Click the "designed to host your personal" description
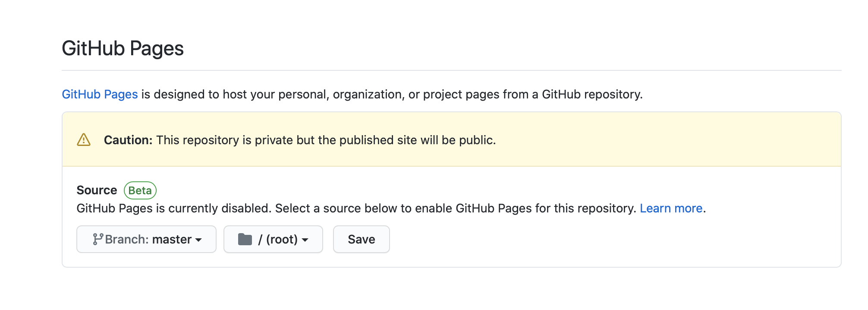Viewport: 868px width, 310px height. (x=388, y=94)
